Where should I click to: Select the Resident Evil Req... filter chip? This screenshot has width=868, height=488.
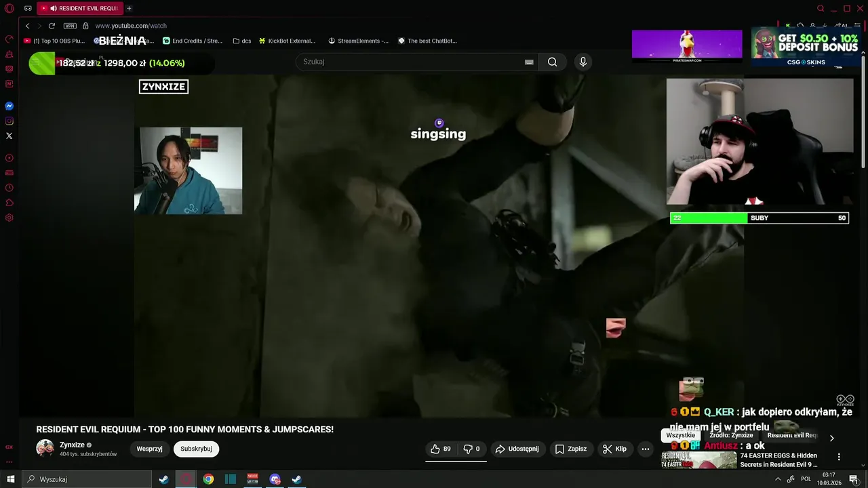click(792, 435)
